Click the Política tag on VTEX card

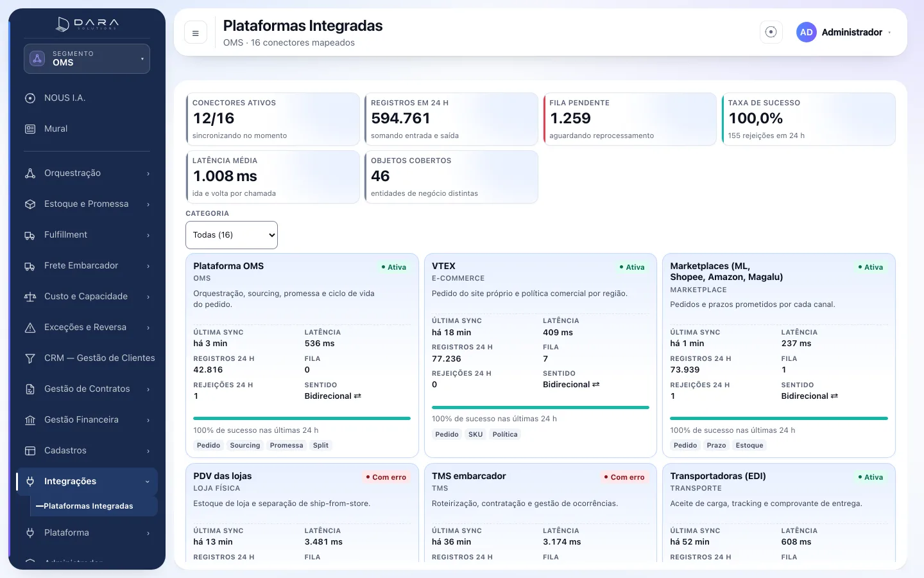click(x=505, y=435)
